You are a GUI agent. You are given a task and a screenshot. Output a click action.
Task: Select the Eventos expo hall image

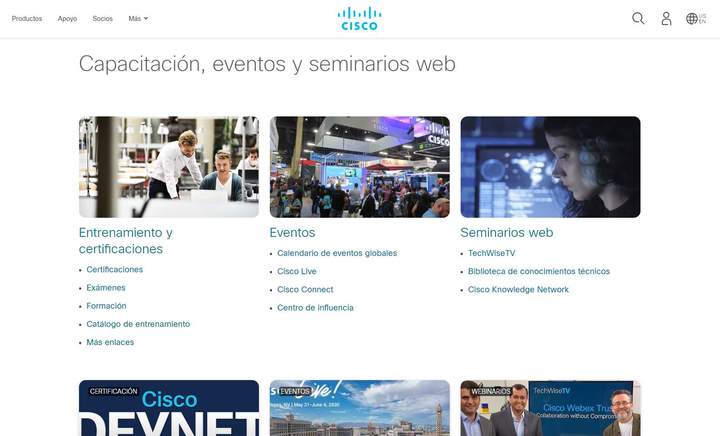359,166
